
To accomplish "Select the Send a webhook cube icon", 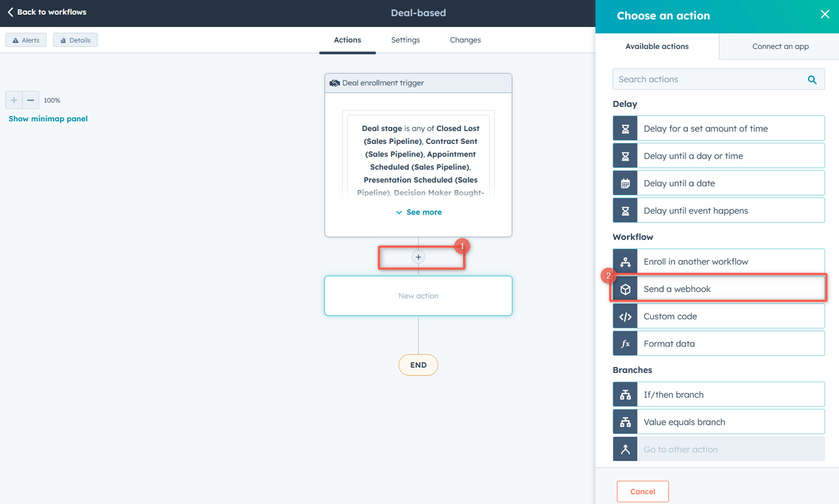I will tap(625, 288).
